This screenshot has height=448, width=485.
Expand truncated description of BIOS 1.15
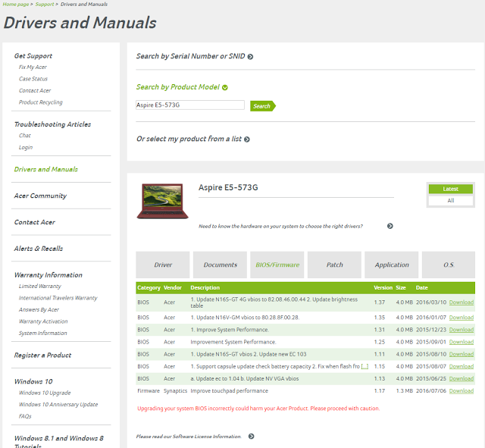[x=365, y=366]
